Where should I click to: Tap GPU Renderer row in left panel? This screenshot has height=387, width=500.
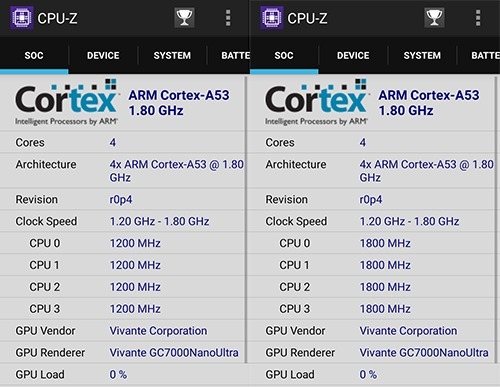point(122,352)
